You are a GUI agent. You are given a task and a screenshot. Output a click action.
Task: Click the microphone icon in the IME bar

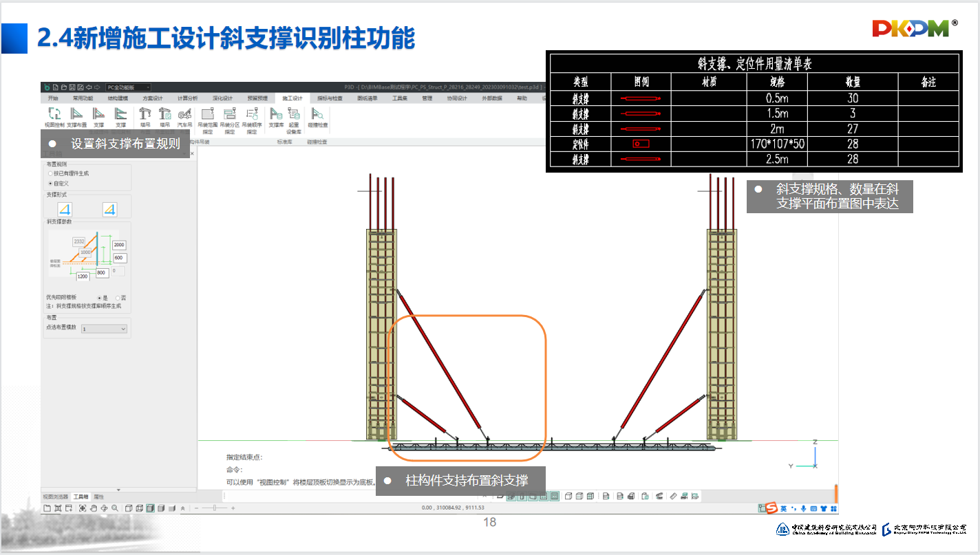(803, 509)
